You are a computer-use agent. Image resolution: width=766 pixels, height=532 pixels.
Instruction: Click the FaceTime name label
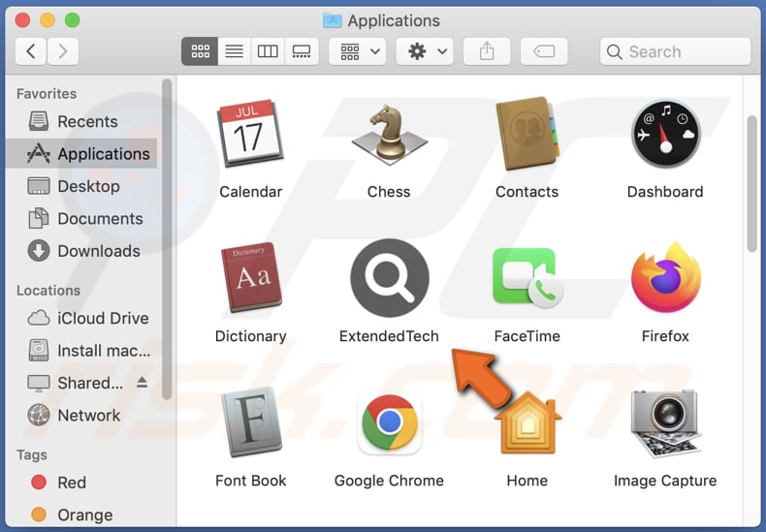tap(527, 336)
